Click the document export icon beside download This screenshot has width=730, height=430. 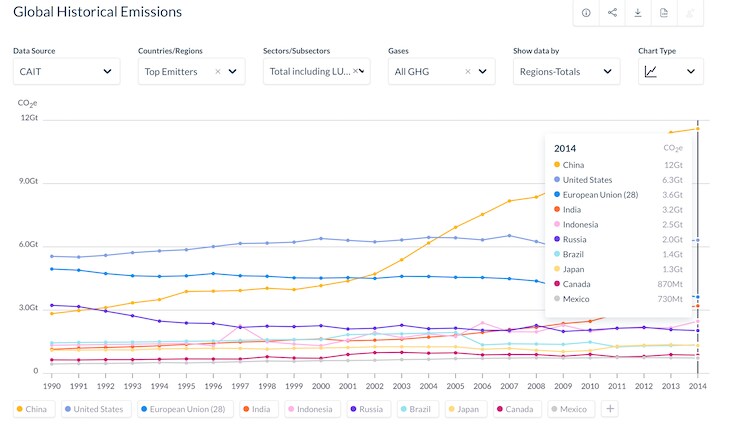[x=664, y=13]
